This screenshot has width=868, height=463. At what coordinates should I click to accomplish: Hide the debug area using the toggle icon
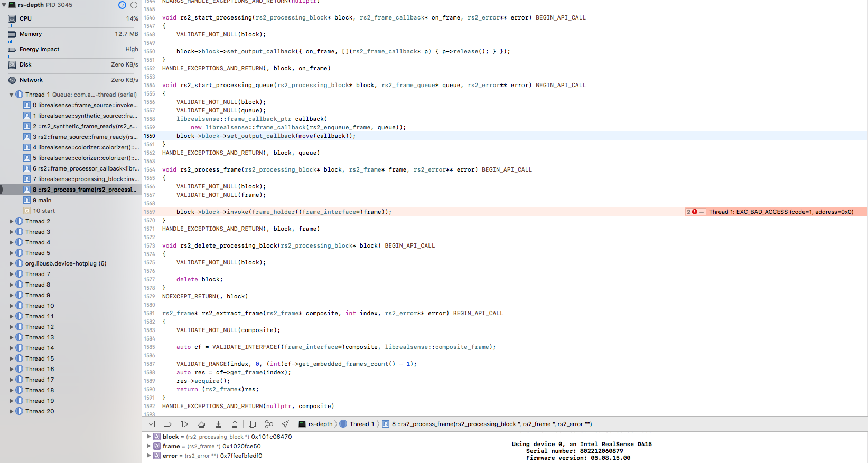coord(151,424)
